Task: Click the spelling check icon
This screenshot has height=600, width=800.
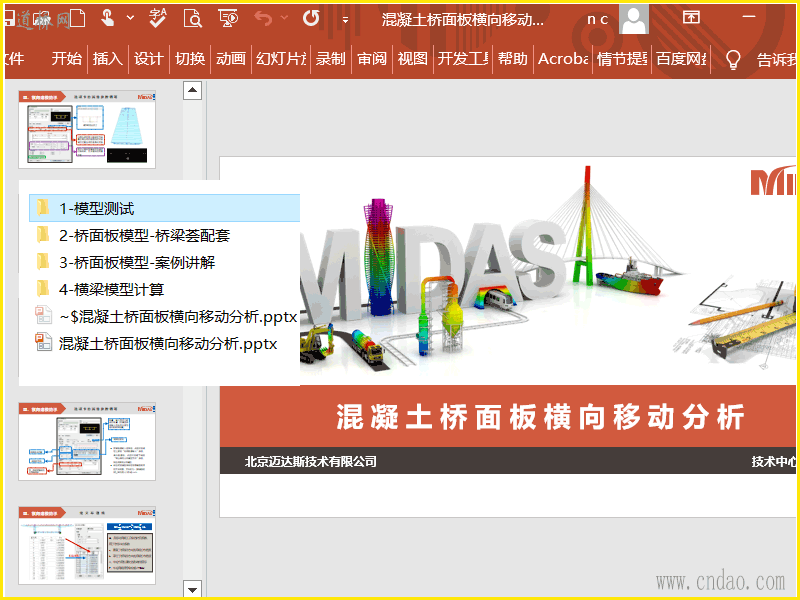Action: point(158,18)
